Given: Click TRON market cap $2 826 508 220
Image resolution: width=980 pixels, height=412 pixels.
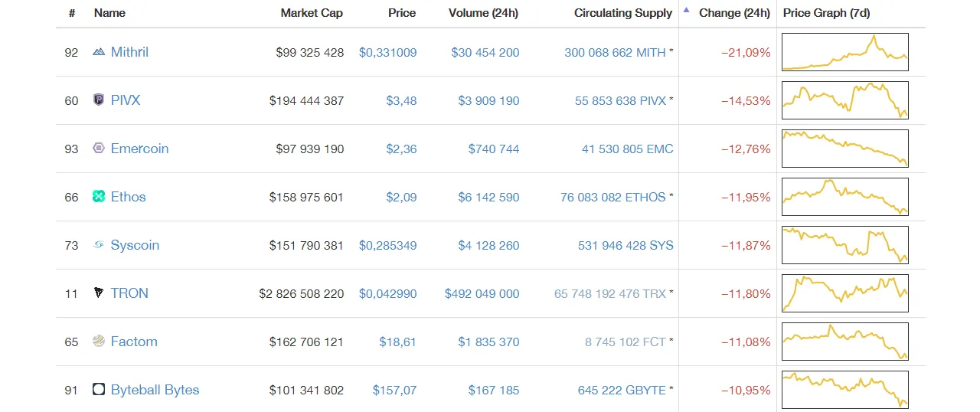Looking at the screenshot, I should point(302,294).
